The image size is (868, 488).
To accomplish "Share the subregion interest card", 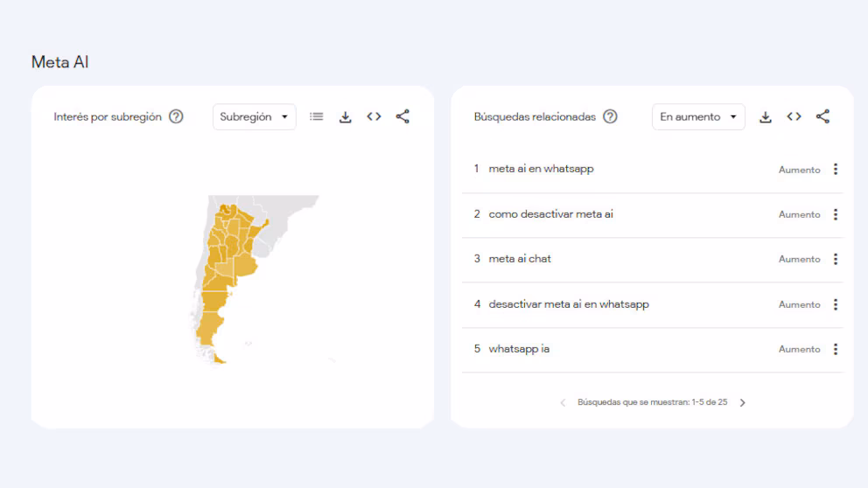I will (402, 116).
